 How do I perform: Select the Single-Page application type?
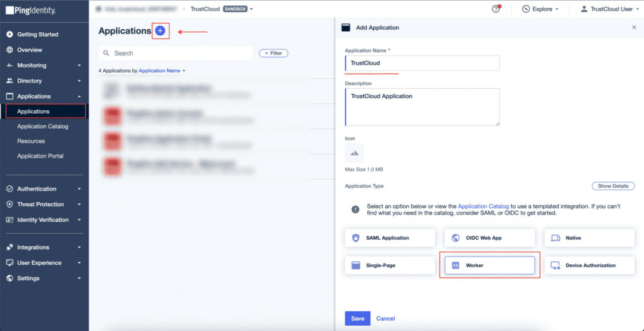tap(390, 265)
